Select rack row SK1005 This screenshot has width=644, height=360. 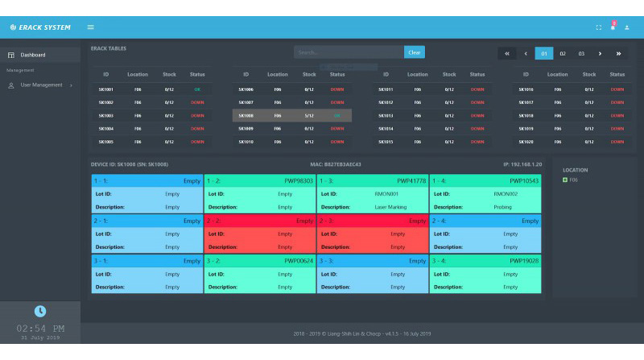coord(152,142)
